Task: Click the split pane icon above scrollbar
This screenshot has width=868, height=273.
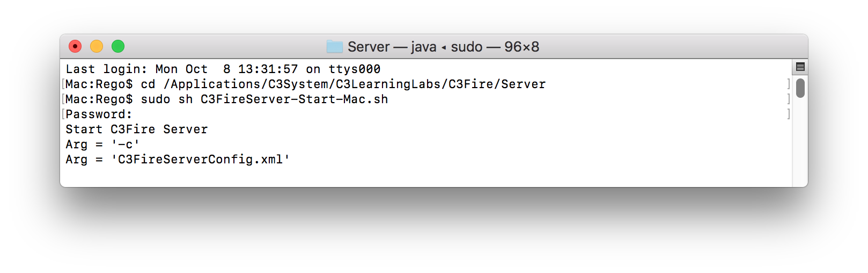Action: (x=800, y=67)
